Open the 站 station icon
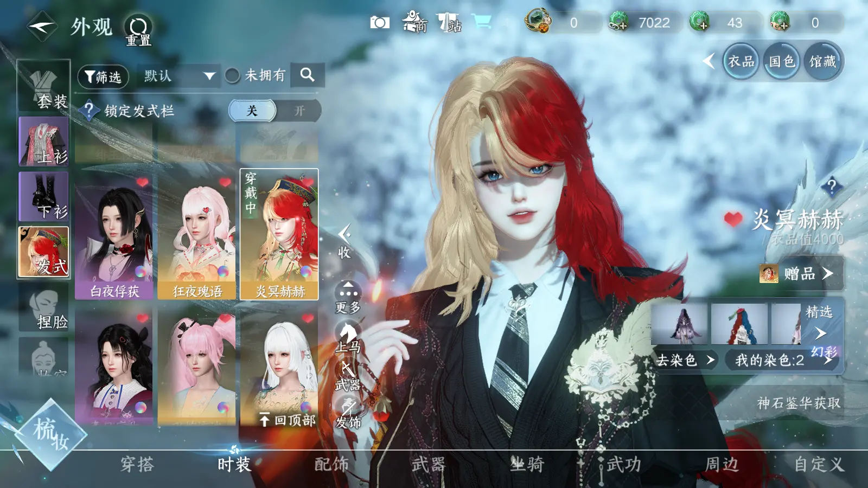The height and width of the screenshot is (488, 868). click(x=448, y=22)
